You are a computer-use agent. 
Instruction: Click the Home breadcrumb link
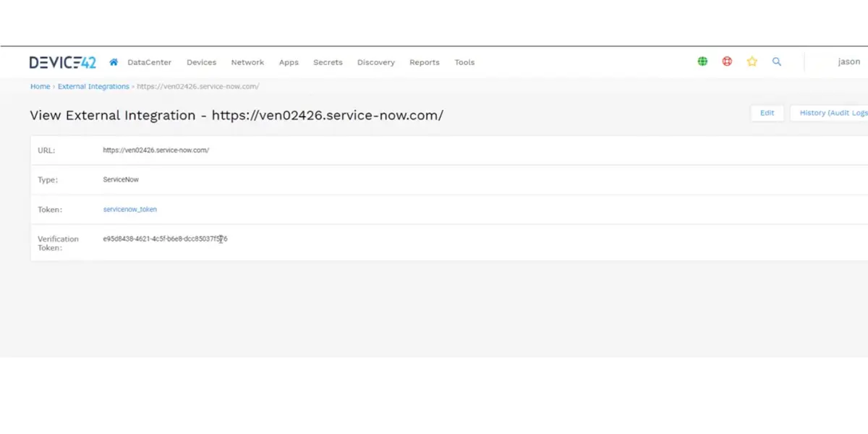coord(41,86)
